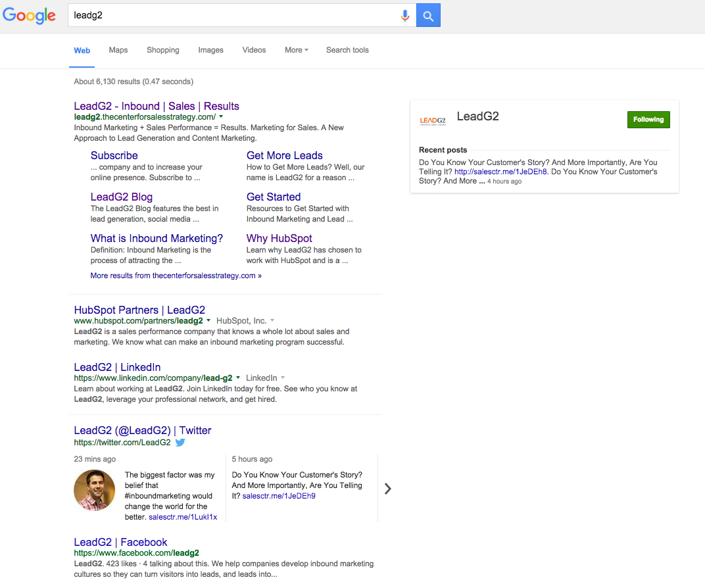Select the Web tab
The width and height of the screenshot is (705, 588).
pos(82,51)
